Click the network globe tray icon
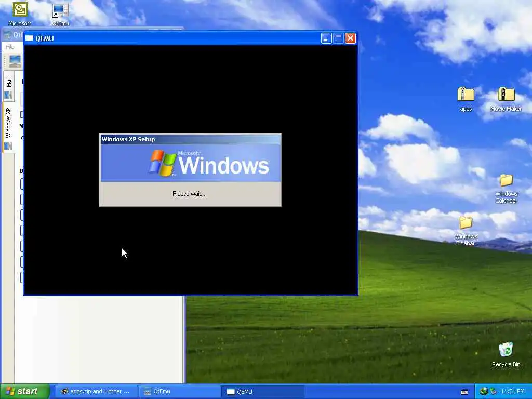The width and height of the screenshot is (532, 399). (484, 391)
